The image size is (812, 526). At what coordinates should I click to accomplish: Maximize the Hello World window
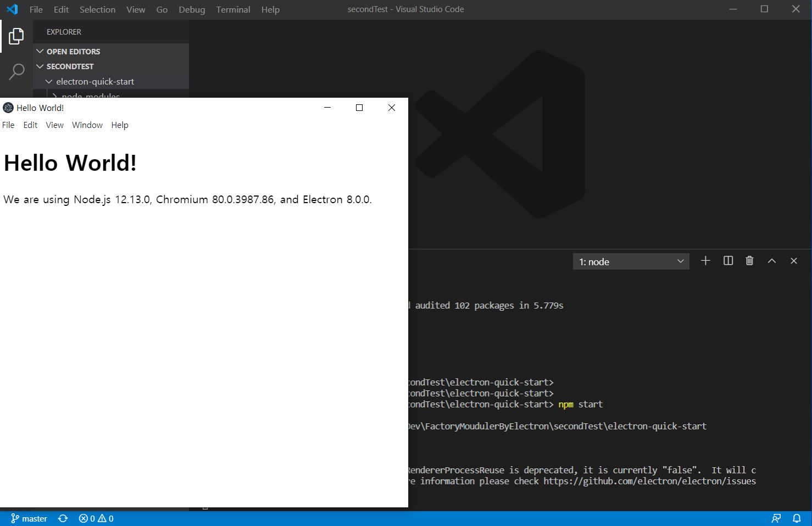coord(359,108)
